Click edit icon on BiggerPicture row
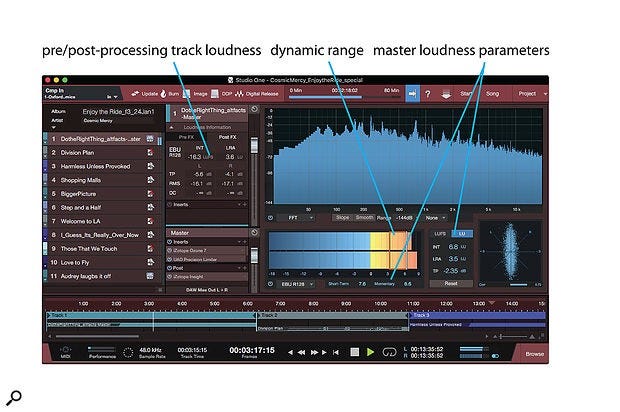The height and width of the screenshot is (412, 620). [x=150, y=194]
